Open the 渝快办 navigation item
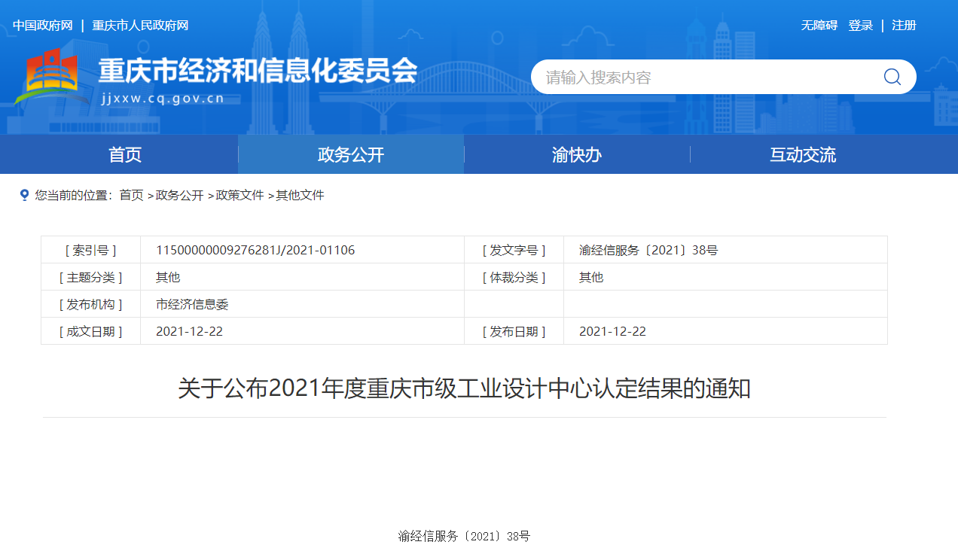The image size is (958, 560). [x=577, y=155]
